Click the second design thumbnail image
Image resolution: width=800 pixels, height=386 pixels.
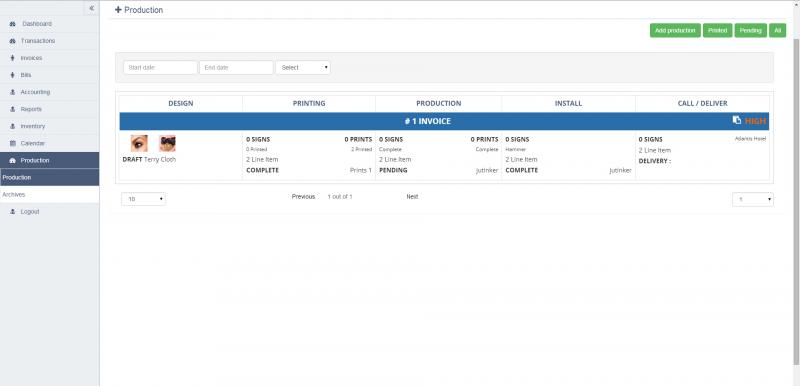click(x=167, y=143)
